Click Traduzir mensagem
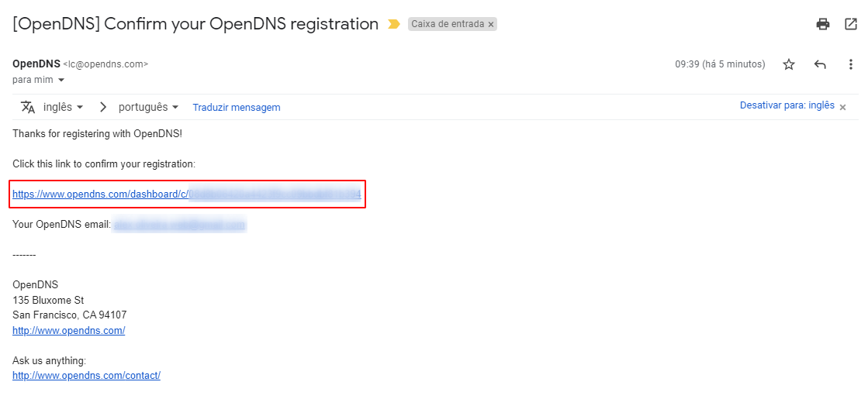 pyautogui.click(x=237, y=107)
